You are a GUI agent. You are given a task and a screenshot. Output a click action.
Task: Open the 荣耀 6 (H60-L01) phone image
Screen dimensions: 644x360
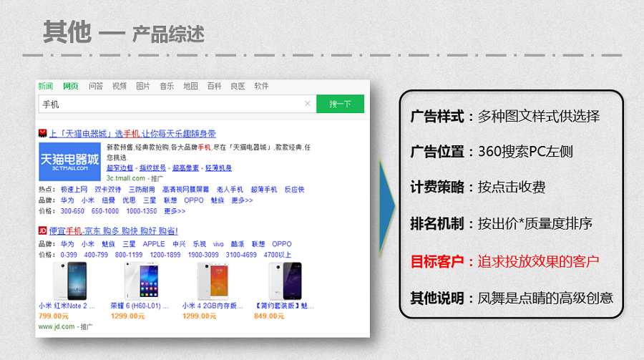pos(138,280)
